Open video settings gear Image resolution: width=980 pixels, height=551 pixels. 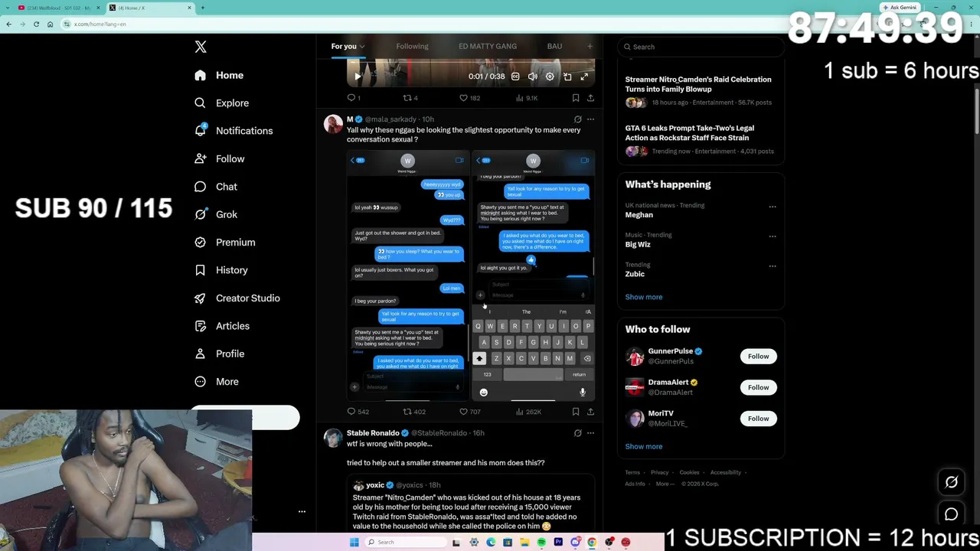coord(550,77)
